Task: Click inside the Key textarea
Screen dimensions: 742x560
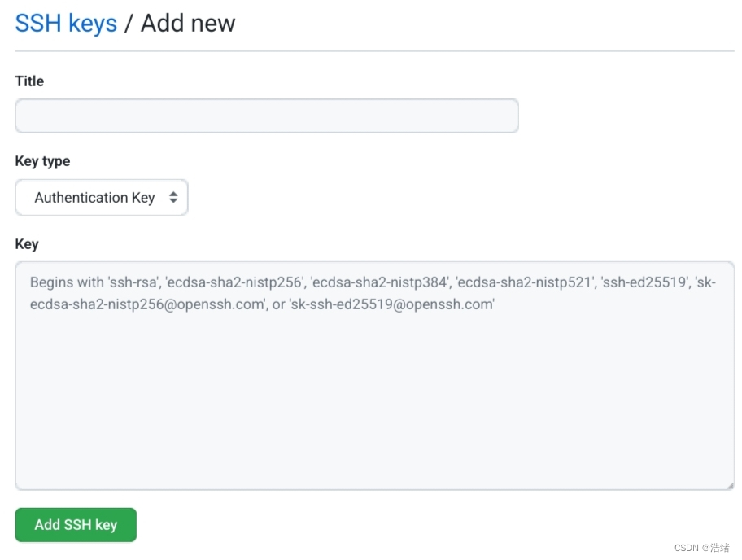Action: 375,376
